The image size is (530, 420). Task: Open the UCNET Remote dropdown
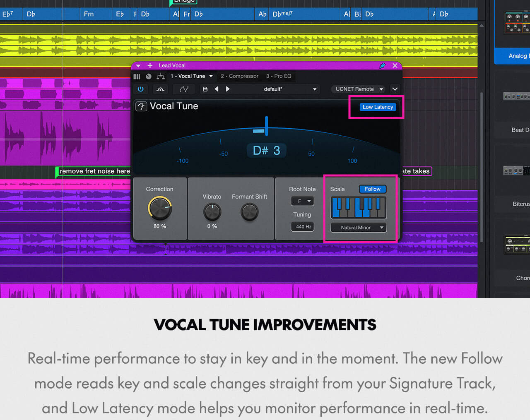click(359, 89)
